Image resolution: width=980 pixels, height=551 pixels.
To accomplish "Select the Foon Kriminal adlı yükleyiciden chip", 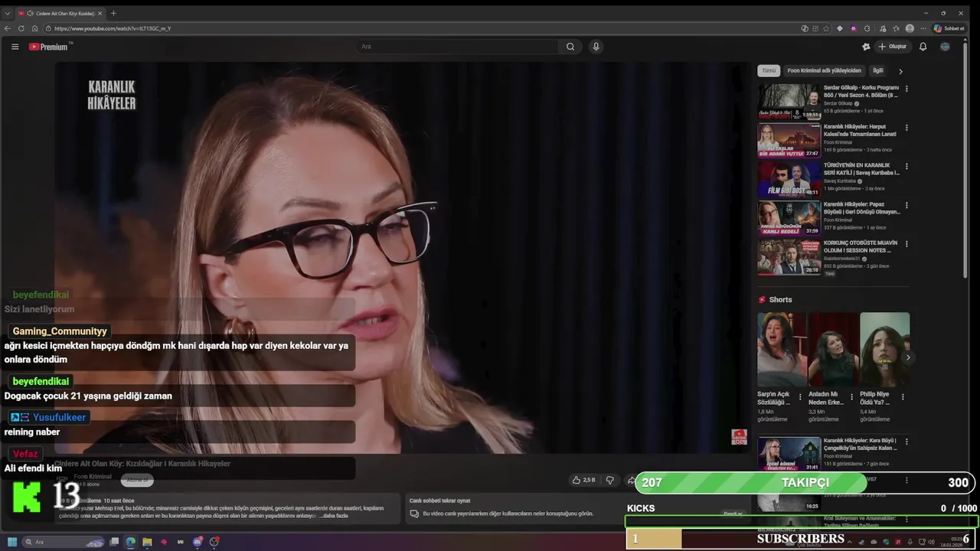I will click(824, 70).
